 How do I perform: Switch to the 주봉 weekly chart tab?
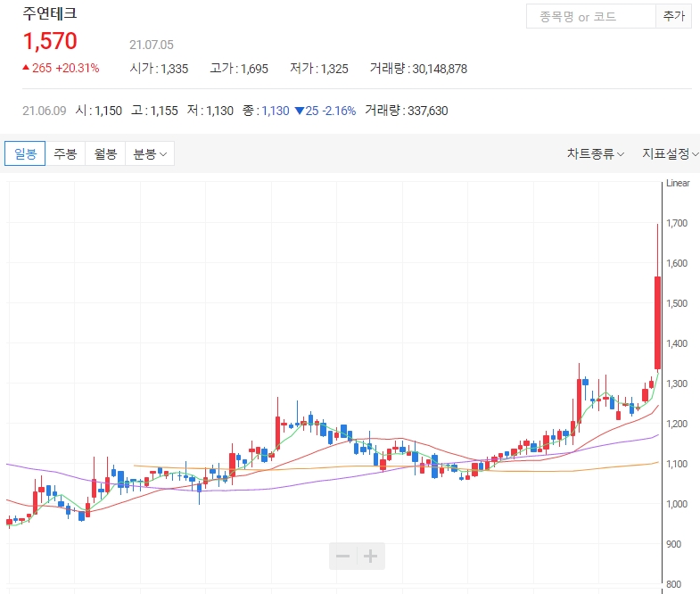65,153
